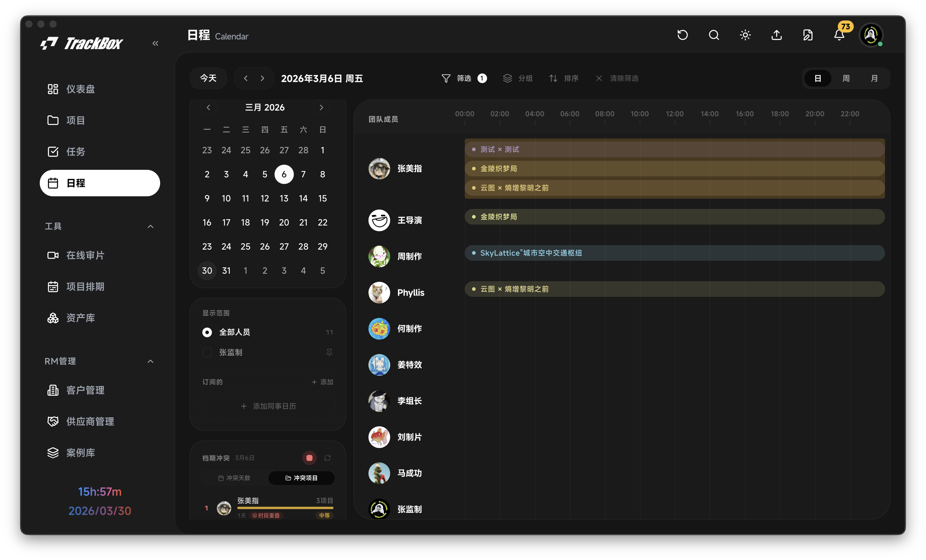Open the 仪表盘 dashboard page
926x560 pixels.
click(x=100, y=89)
